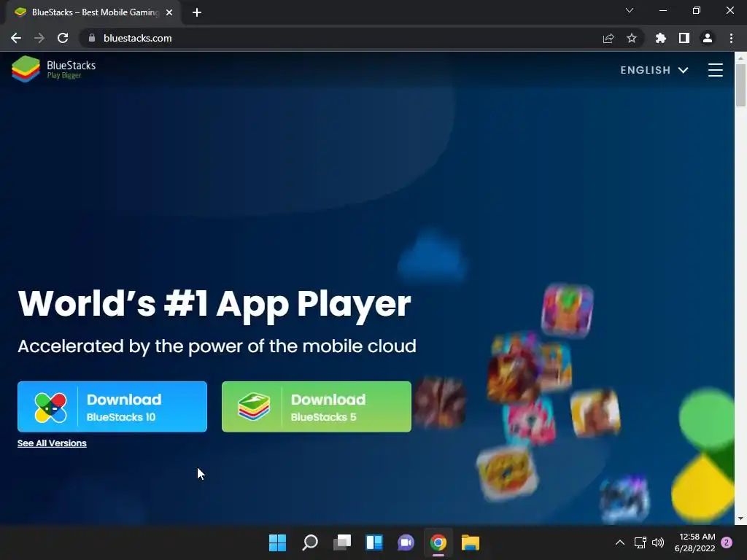Image resolution: width=747 pixels, height=560 pixels.
Task: Open the Chat app on the taskbar
Action: tap(406, 542)
